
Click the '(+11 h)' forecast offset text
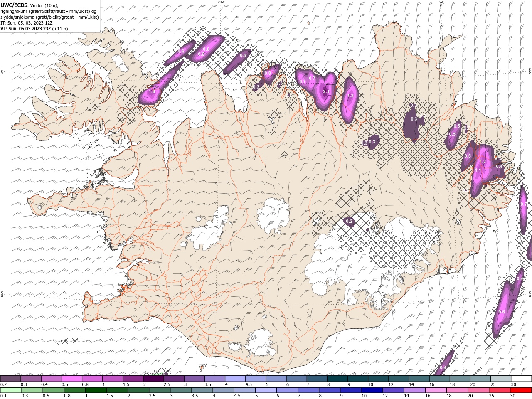tap(60, 29)
